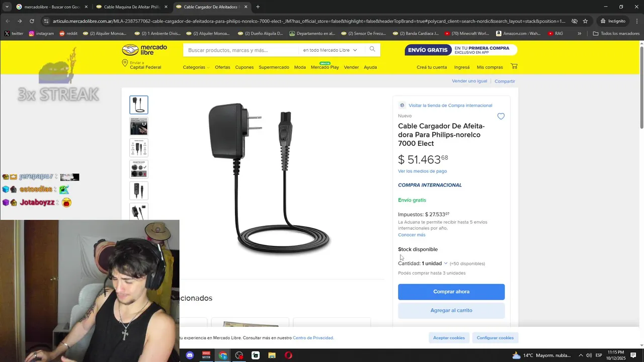644x362 pixels.
Task: Click the third-party cookies blocked eye icon
Action: point(574,21)
